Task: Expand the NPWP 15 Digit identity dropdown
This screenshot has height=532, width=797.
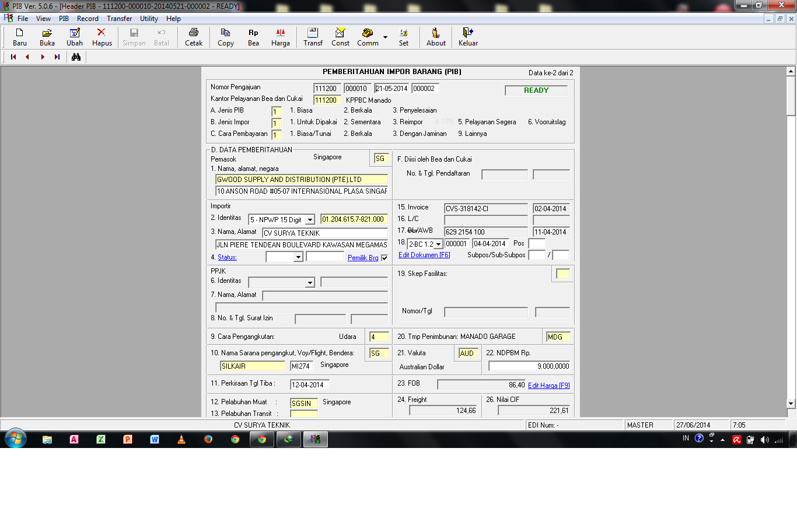Action: tap(310, 220)
